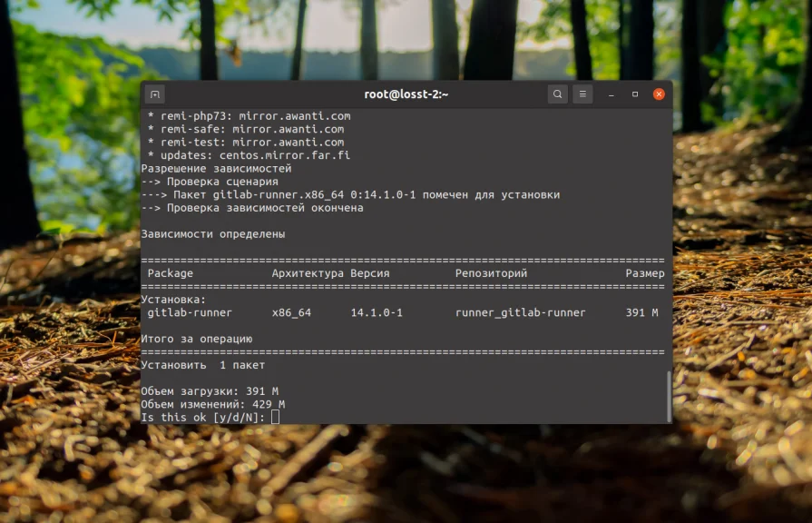
Task: Click the 'Зависимости определены' text line
Action: click(211, 233)
